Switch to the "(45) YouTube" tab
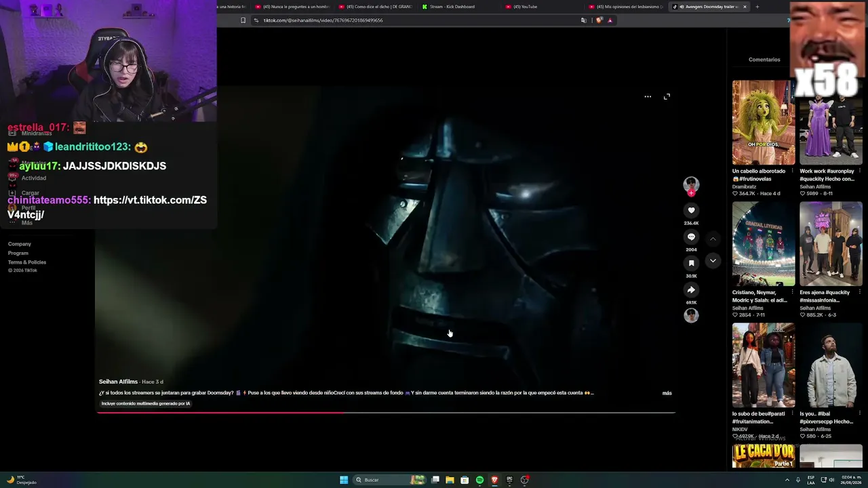The height and width of the screenshot is (488, 868). [x=542, y=7]
